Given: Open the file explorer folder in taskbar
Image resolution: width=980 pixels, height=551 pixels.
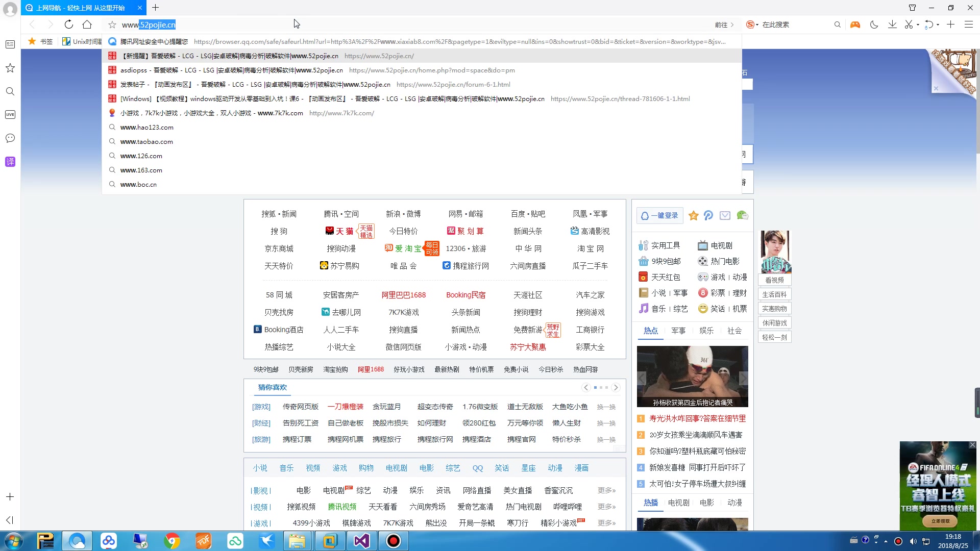Looking at the screenshot, I should 297,541.
